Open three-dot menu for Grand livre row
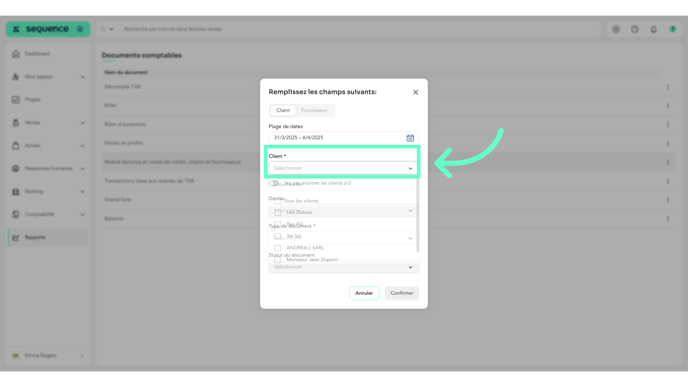Image resolution: width=688 pixels, height=387 pixels. [x=668, y=200]
